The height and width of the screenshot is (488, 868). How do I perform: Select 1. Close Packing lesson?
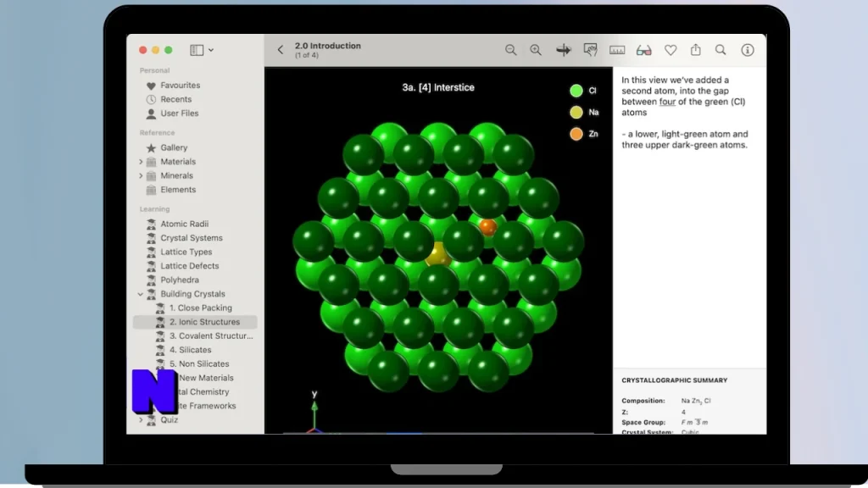(200, 308)
